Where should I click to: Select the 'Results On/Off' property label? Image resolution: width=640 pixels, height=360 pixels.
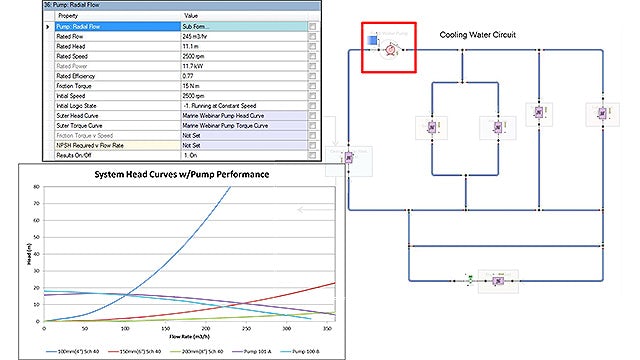73,155
